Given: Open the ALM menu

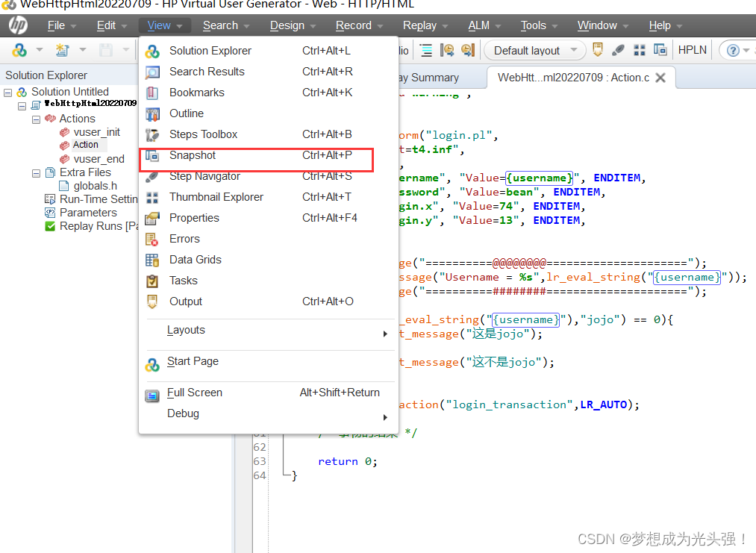Looking at the screenshot, I should click(x=484, y=25).
